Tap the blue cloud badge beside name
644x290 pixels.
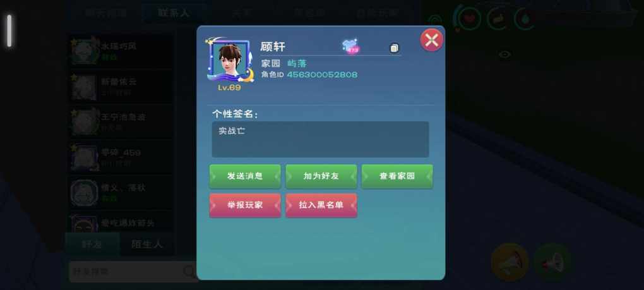[x=350, y=46]
